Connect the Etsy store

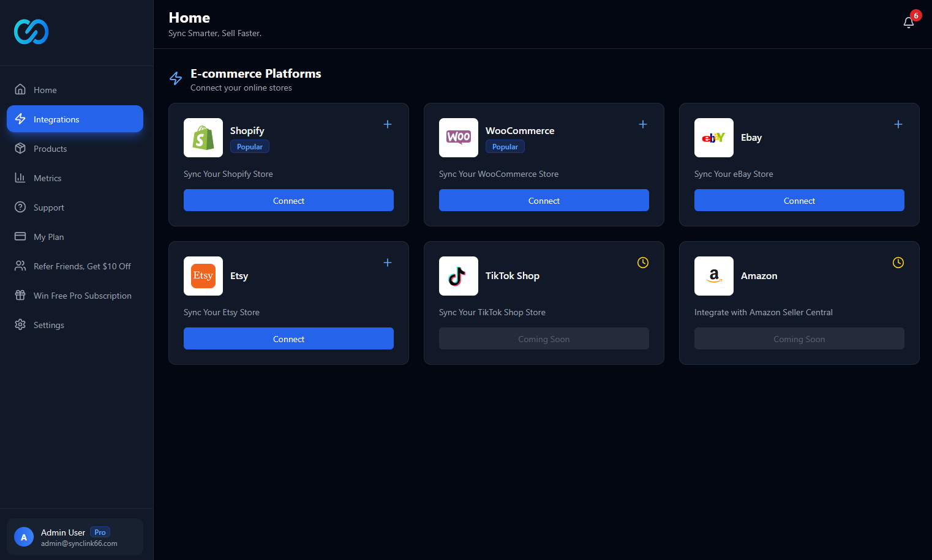click(288, 338)
